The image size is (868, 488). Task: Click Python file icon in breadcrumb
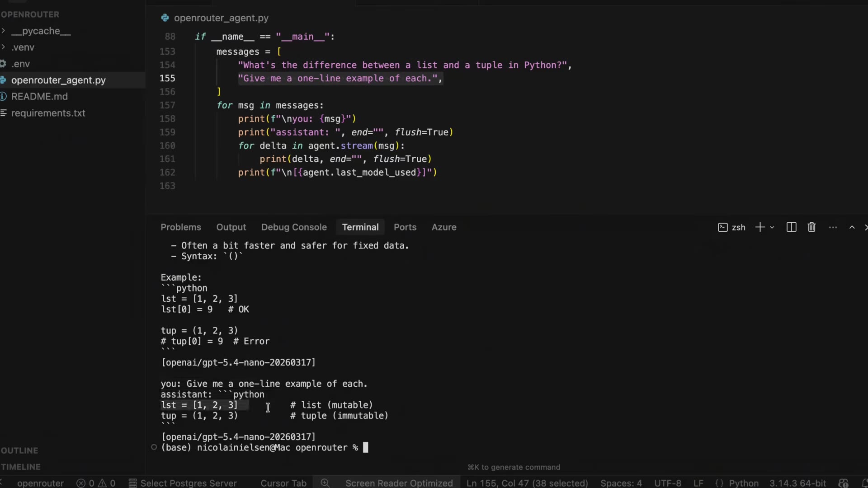tap(165, 18)
